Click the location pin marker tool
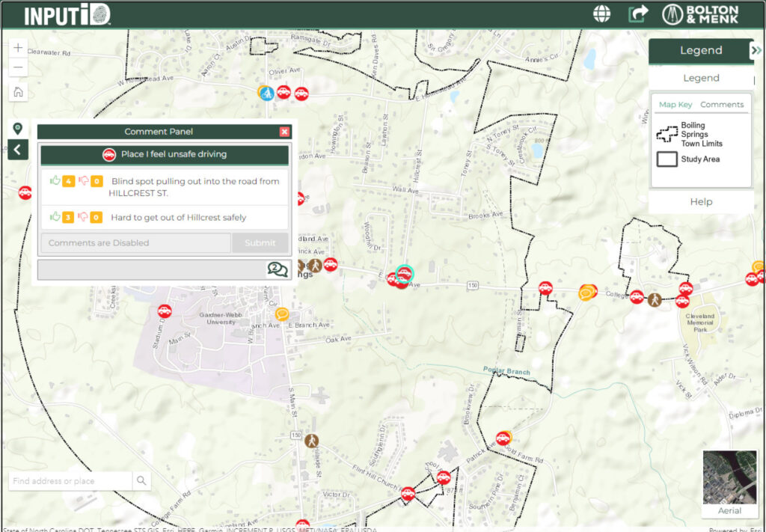The width and height of the screenshot is (766, 532). (18, 129)
